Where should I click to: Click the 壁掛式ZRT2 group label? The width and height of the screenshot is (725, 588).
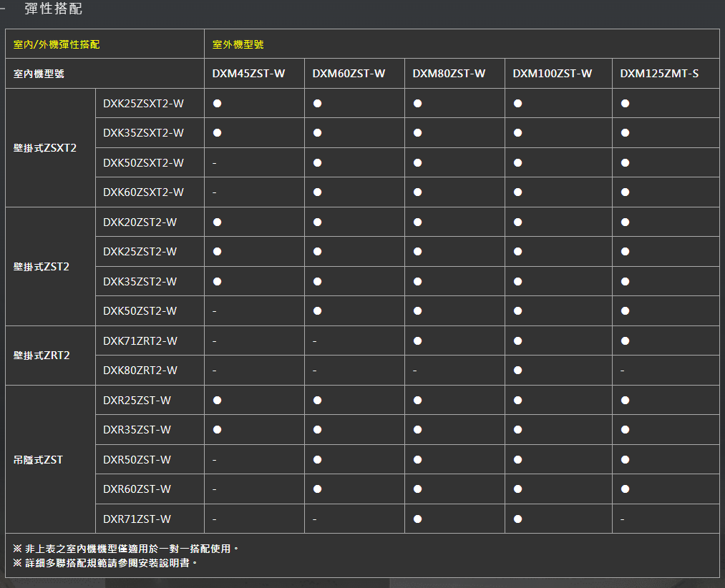[x=42, y=356]
